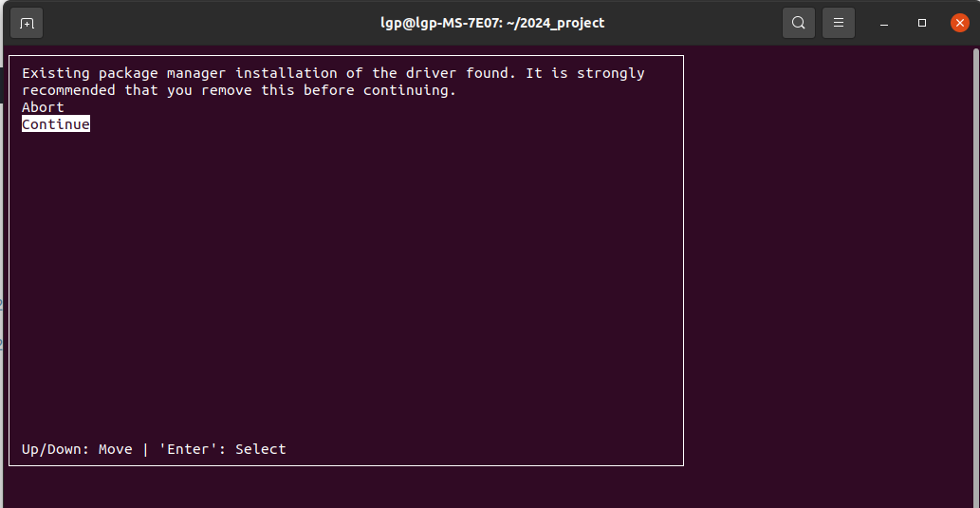Click the 'Up/Down: Move' hint text

(x=77, y=449)
